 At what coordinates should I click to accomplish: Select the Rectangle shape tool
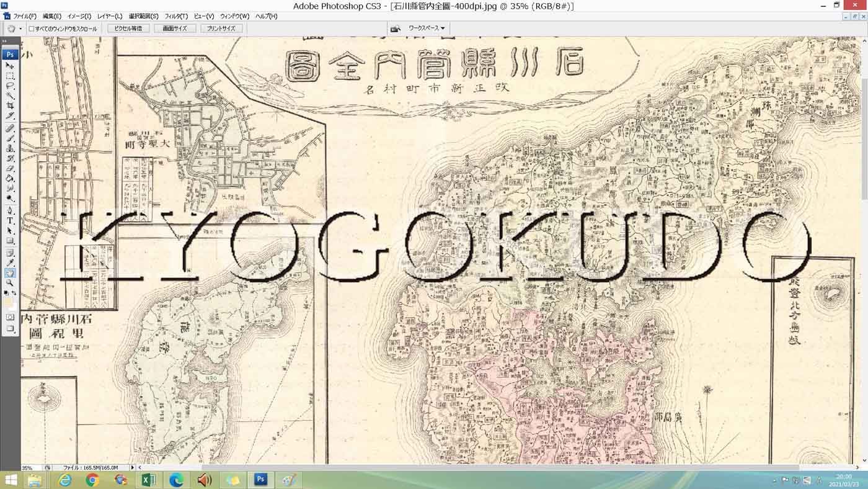(x=10, y=240)
